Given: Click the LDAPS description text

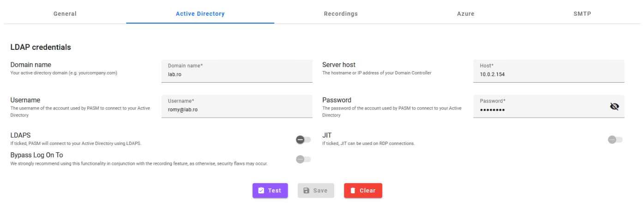Looking at the screenshot, I should (x=76, y=144).
